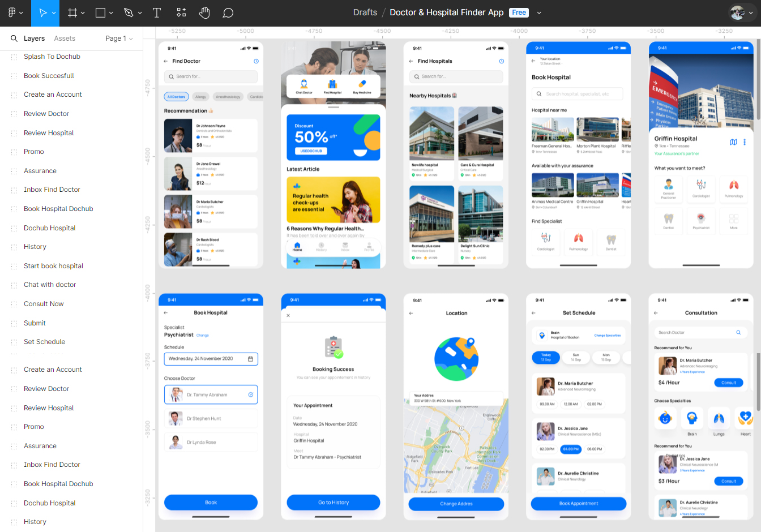
Task: Select the Splash To Dochub layer
Action: click(x=52, y=57)
